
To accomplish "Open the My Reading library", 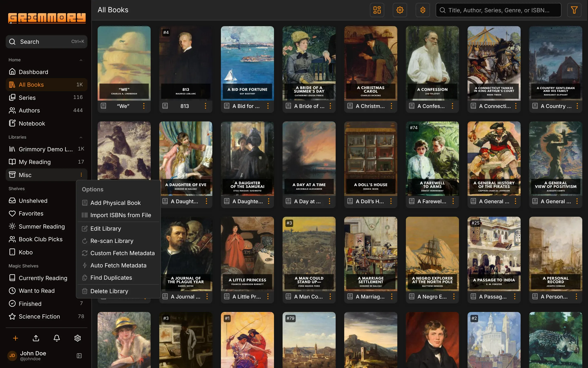I will [x=46, y=162].
